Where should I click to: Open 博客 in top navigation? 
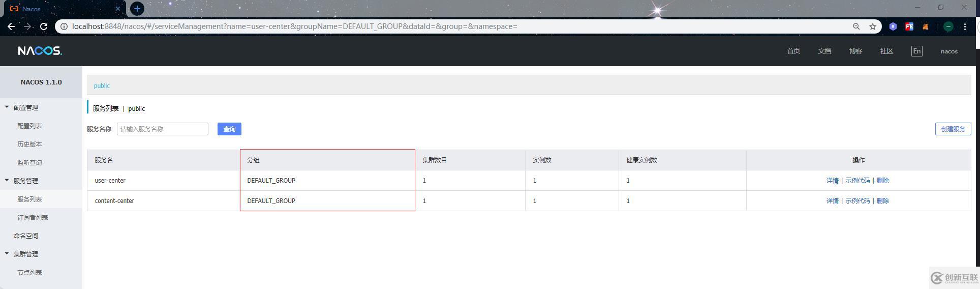coord(855,51)
